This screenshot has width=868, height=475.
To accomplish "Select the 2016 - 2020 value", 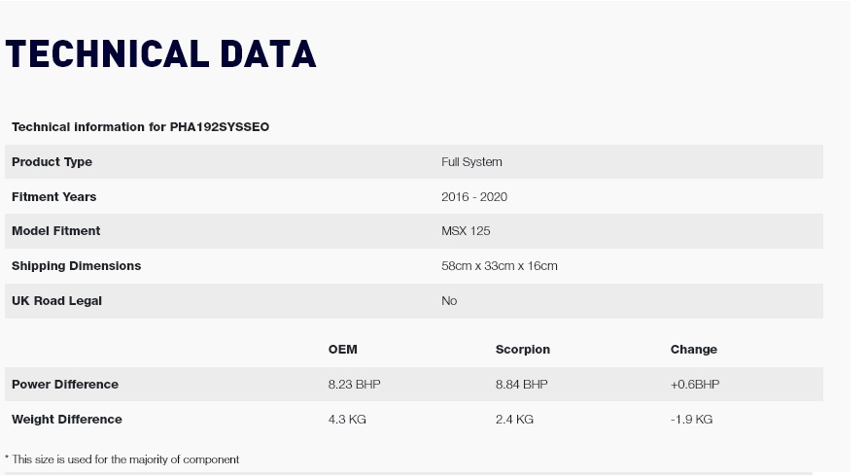I will (474, 197).
